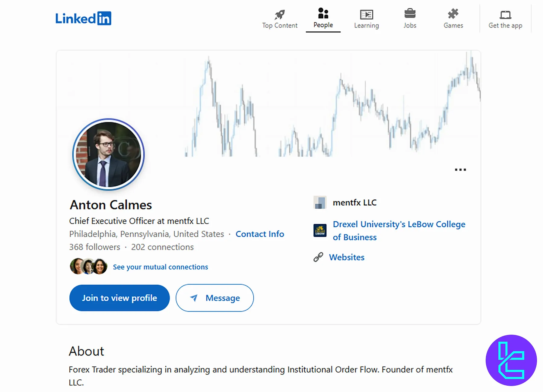The height and width of the screenshot is (392, 543).
Task: Click the paper plane icon in Message button
Action: pos(194,298)
